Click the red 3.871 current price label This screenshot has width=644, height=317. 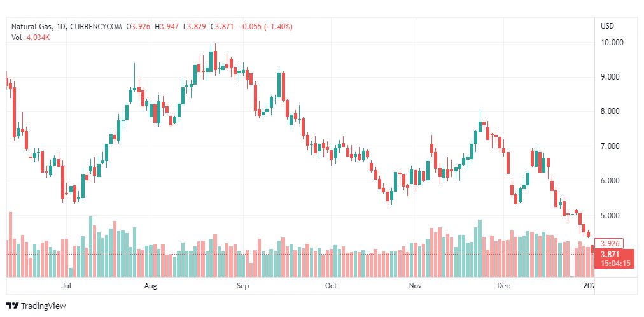610,254
